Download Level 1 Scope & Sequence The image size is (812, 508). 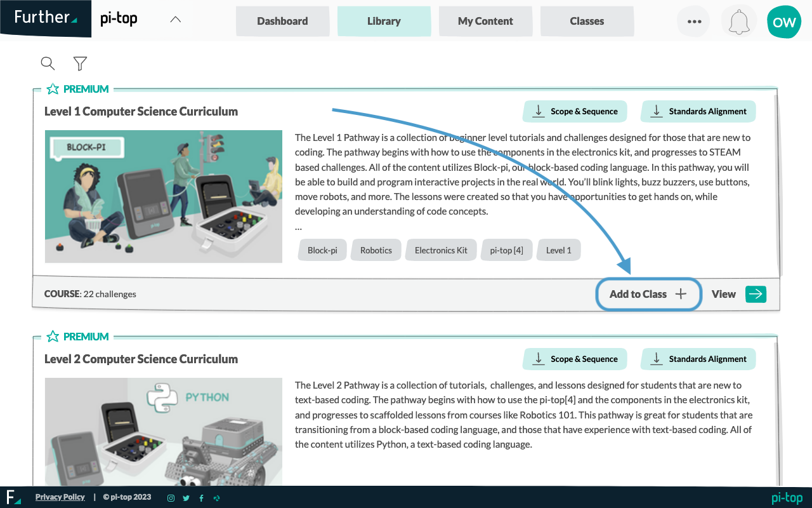point(575,111)
